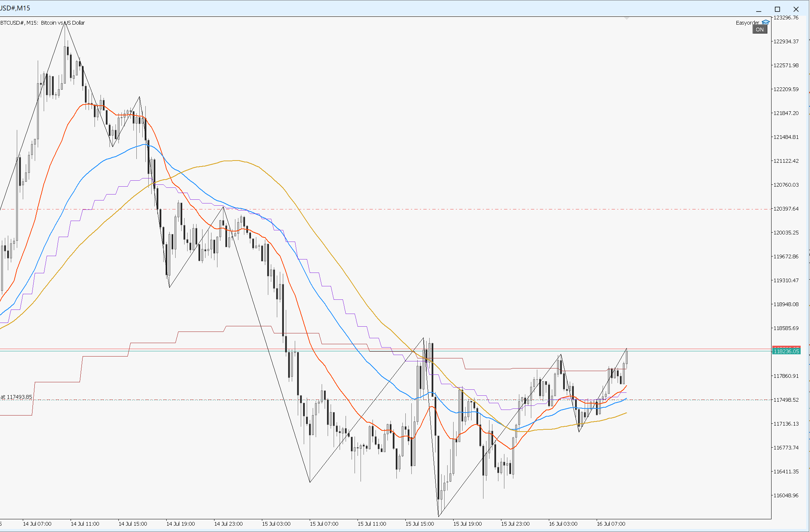Click the 123296.76 top price scale label
The height and width of the screenshot is (532, 810).
click(x=786, y=18)
